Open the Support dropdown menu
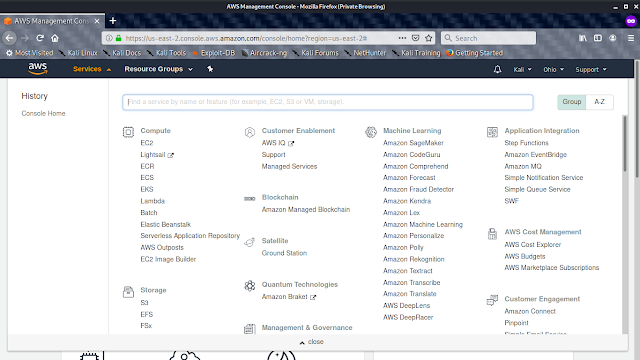Screen dimensions: 640x360 click(591, 69)
